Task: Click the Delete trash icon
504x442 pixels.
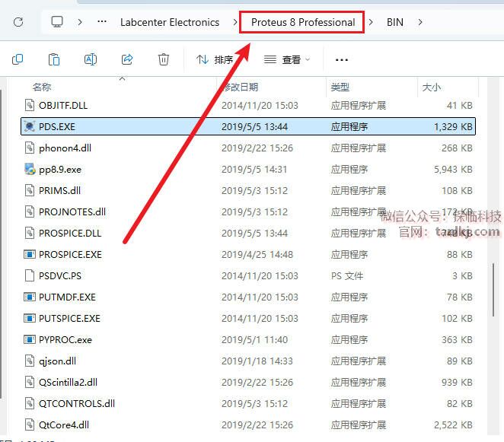Action: (x=163, y=59)
